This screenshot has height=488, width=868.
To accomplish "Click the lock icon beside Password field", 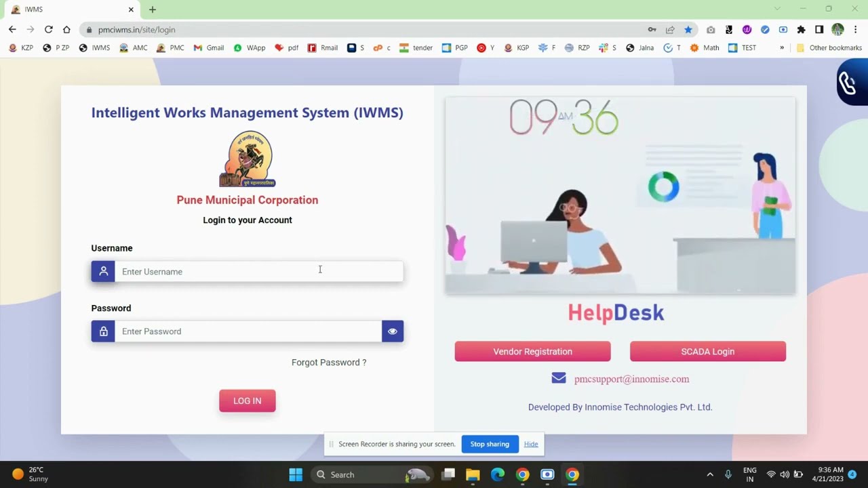I will click(103, 331).
